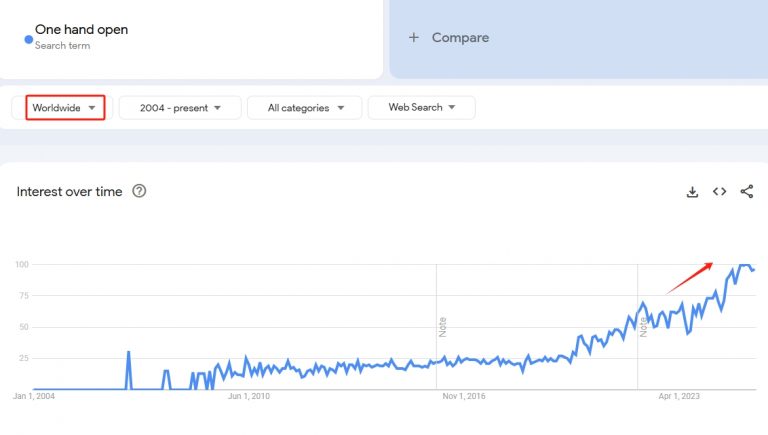Change the Web Search type dropdown
Viewport: 768px width, 435px height.
pos(421,108)
